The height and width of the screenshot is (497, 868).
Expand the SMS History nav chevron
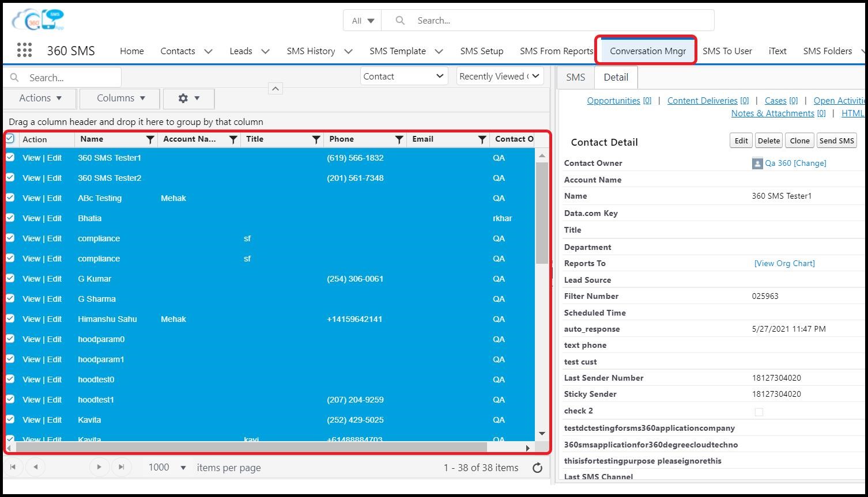click(348, 51)
